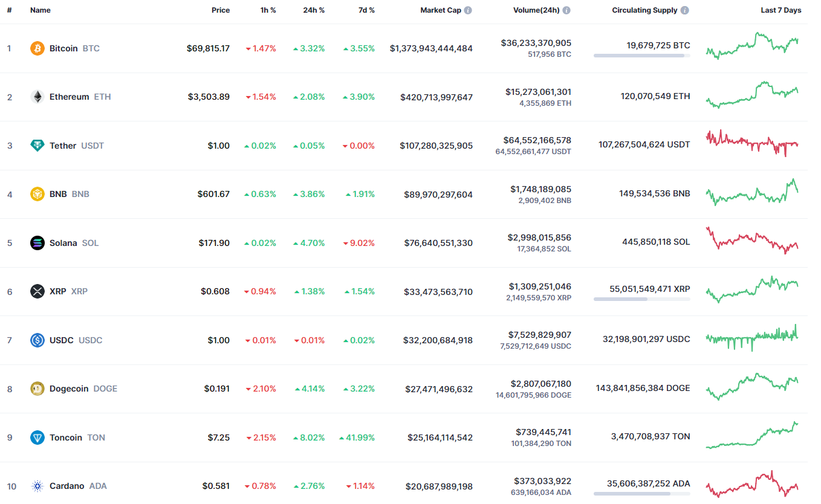The width and height of the screenshot is (821, 504).
Task: Click Solana's 24h volume figure
Action: pos(539,237)
